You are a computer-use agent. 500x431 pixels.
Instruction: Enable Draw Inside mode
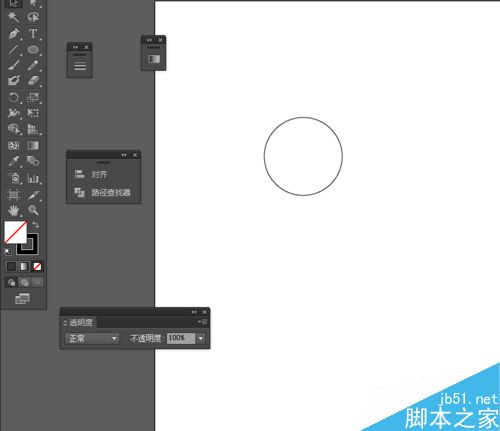[37, 283]
